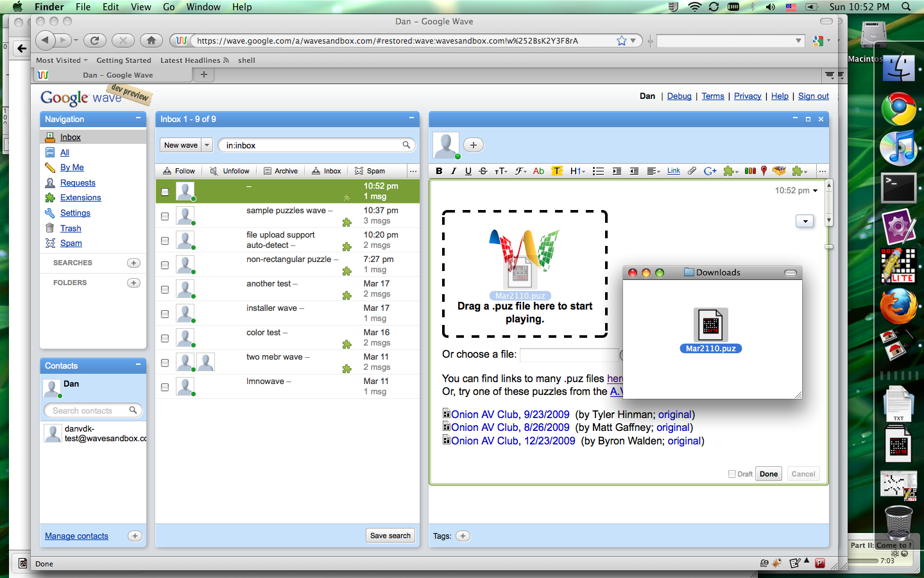This screenshot has height=578, width=924.
Task: Click the red map pin gadget icon
Action: [764, 171]
